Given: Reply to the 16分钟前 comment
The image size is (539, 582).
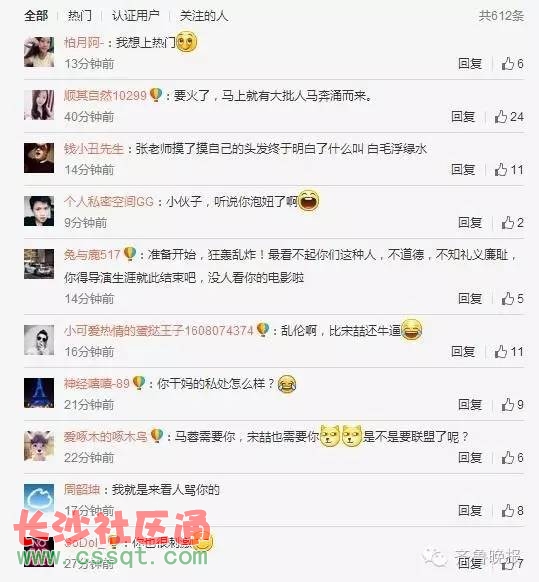Looking at the screenshot, I should [x=463, y=352].
